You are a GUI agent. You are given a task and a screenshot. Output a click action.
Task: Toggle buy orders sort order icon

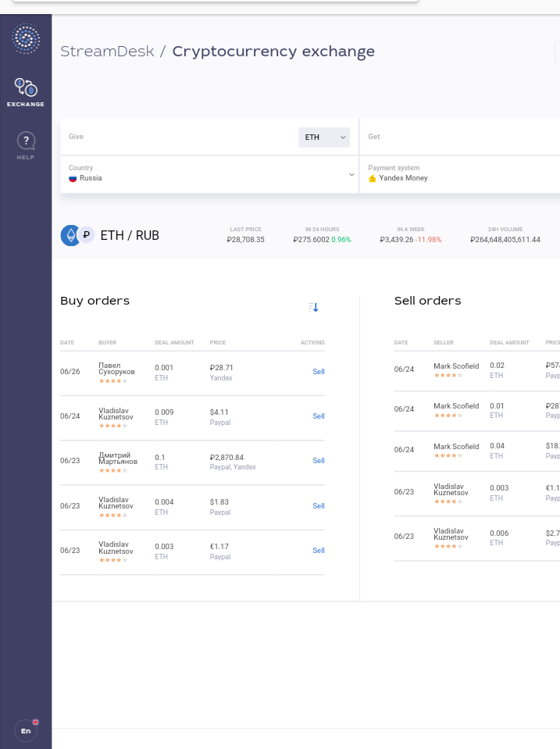[x=313, y=307]
